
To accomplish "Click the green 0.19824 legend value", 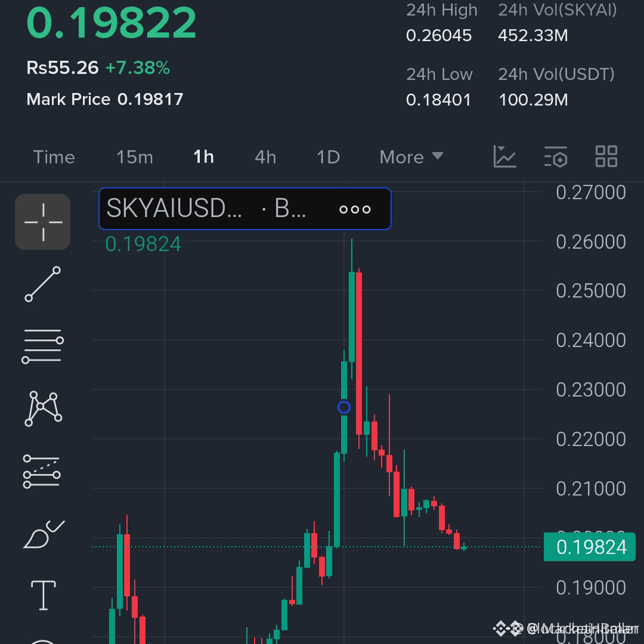I will tap(143, 244).
